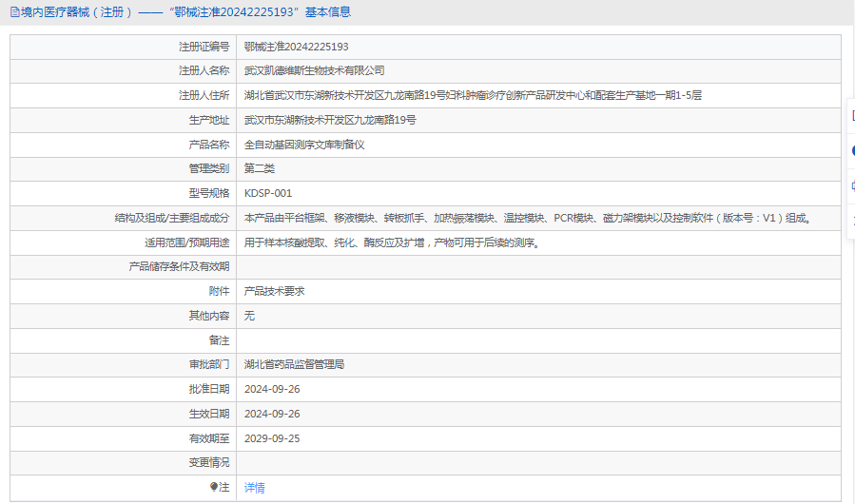Select approval department 湖北省药品监督管理局
855x504 pixels.
point(294,364)
